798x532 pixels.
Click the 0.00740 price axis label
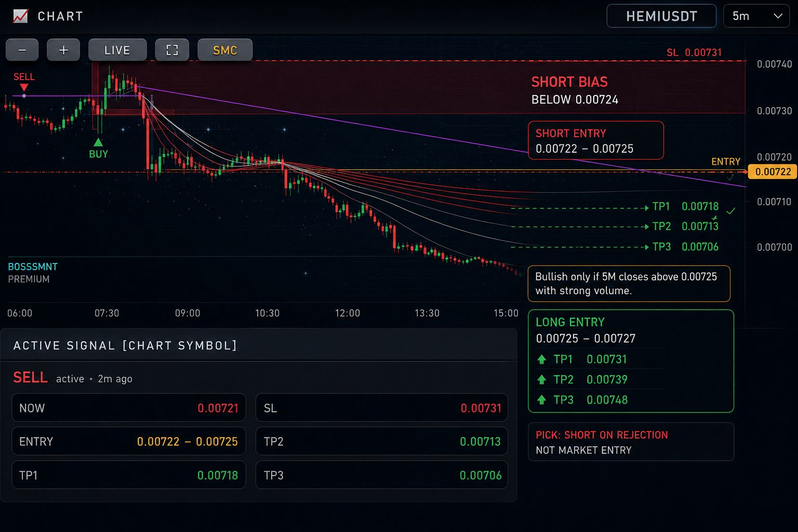pyautogui.click(x=774, y=64)
